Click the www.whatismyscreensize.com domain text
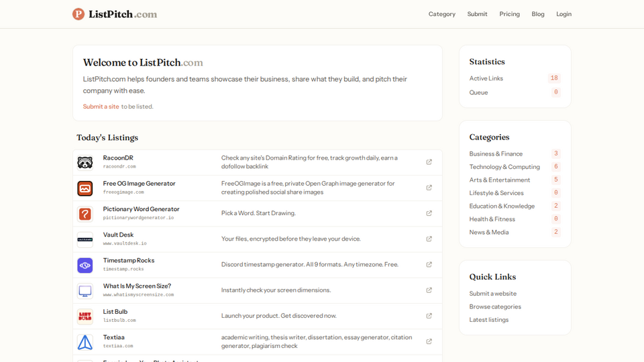The height and width of the screenshot is (362, 644). point(138,295)
